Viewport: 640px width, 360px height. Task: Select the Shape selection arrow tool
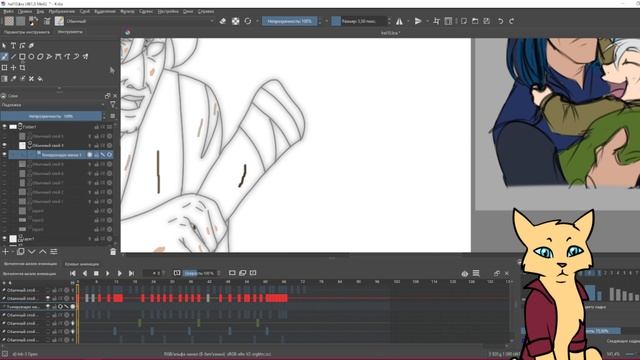[4, 46]
